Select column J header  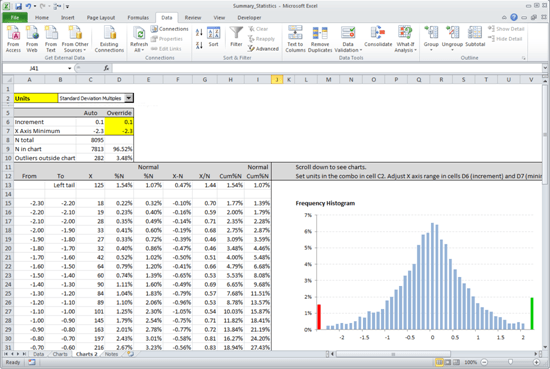(277, 80)
